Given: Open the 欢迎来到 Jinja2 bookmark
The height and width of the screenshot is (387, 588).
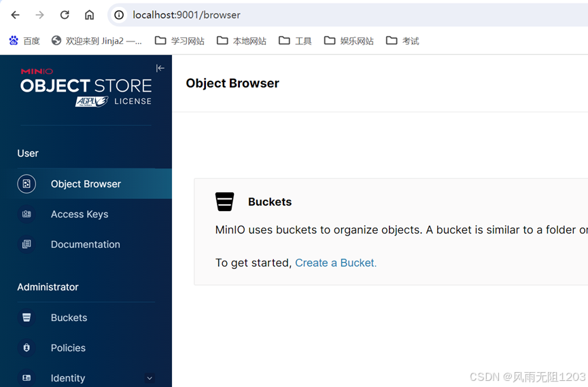Looking at the screenshot, I should tap(97, 41).
